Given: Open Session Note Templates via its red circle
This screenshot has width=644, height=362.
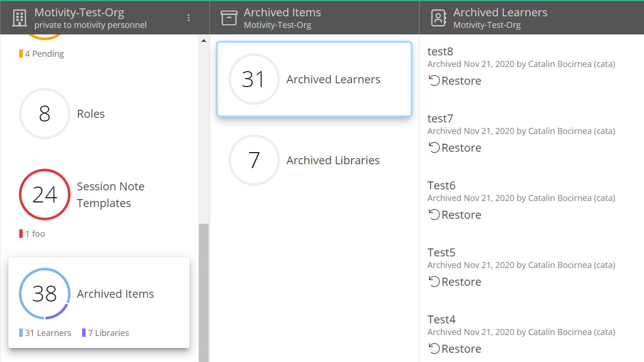Looking at the screenshot, I should click(44, 194).
